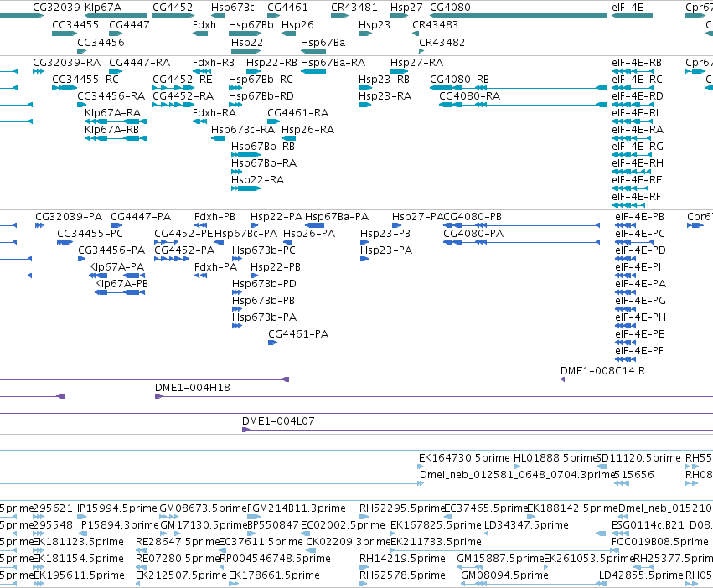Click EST EK164730.5prime

[464, 458]
